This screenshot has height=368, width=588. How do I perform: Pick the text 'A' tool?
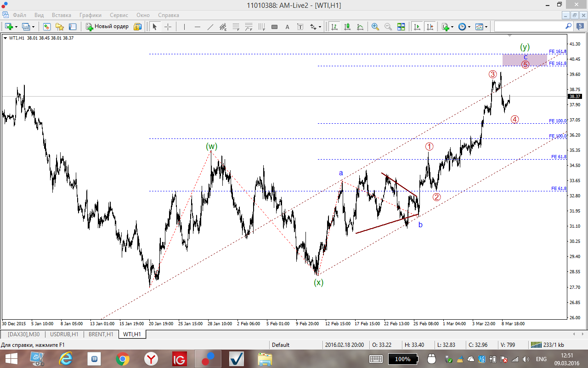288,27
